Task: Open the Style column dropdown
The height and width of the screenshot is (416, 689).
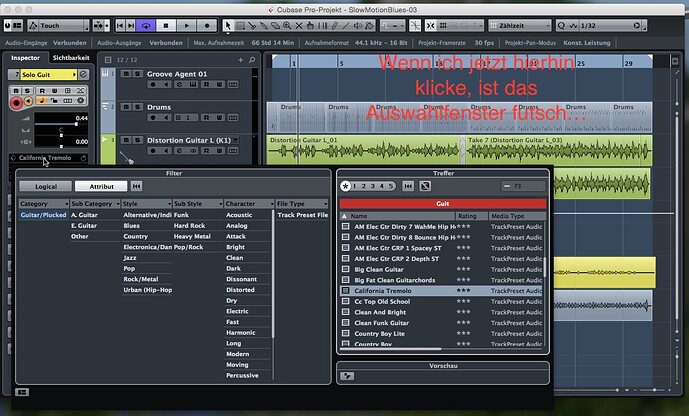Action: coord(146,204)
